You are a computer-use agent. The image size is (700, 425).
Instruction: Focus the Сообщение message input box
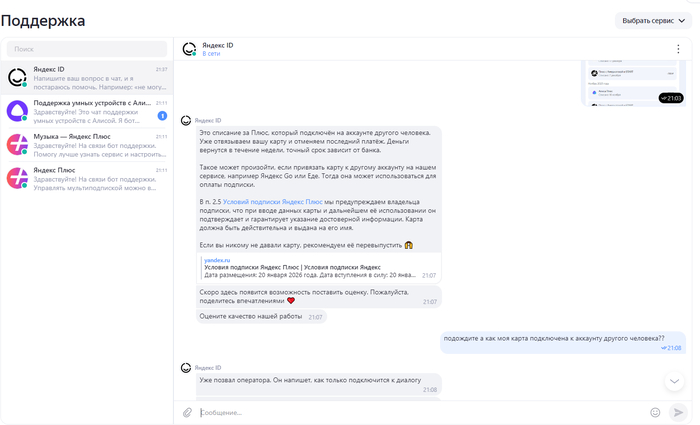[420, 412]
